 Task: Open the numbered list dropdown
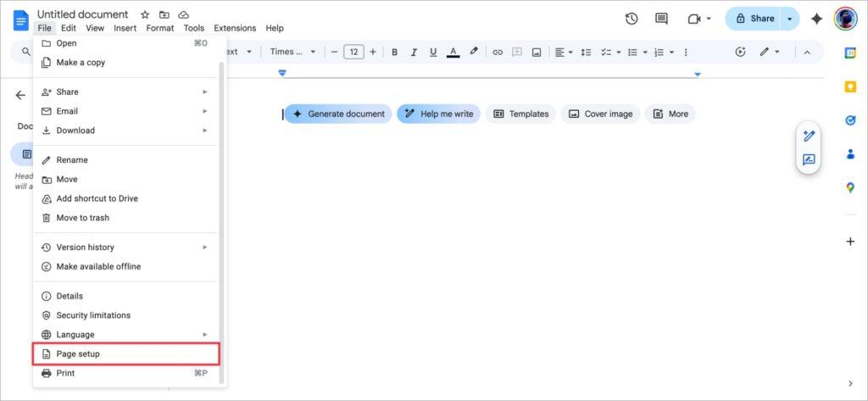(664, 52)
